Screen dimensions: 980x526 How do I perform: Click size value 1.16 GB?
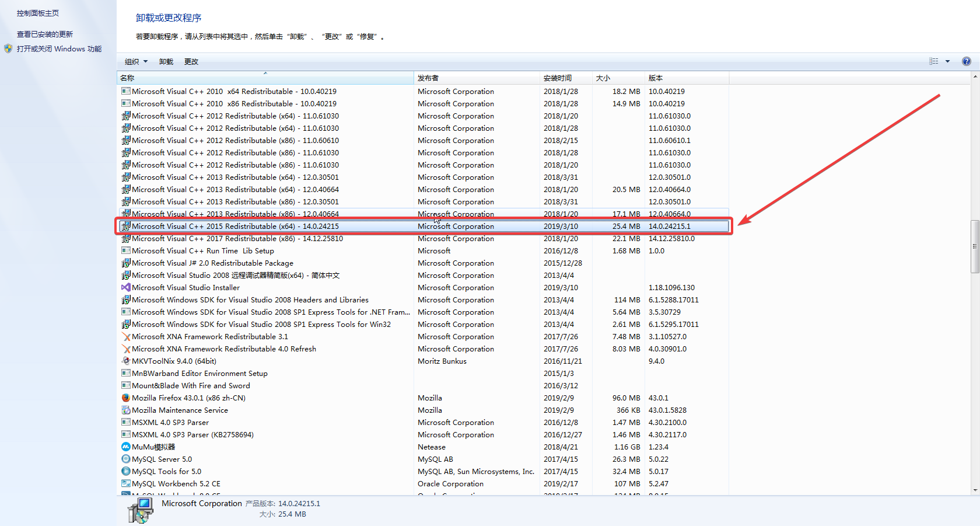coord(627,447)
